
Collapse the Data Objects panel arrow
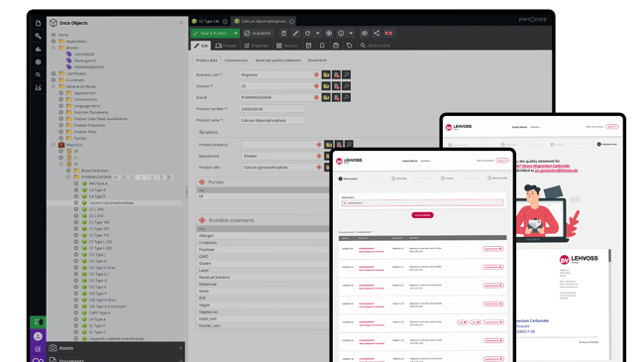[x=180, y=23]
